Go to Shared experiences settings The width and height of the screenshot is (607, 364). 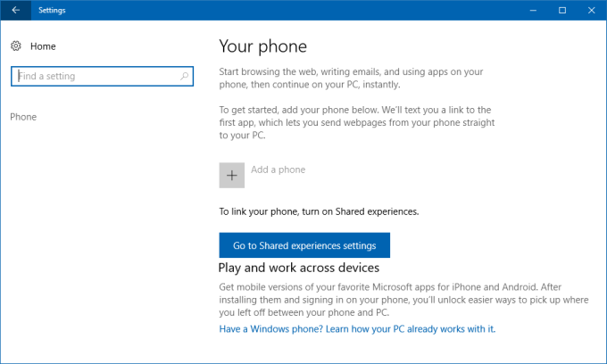pyautogui.click(x=304, y=245)
